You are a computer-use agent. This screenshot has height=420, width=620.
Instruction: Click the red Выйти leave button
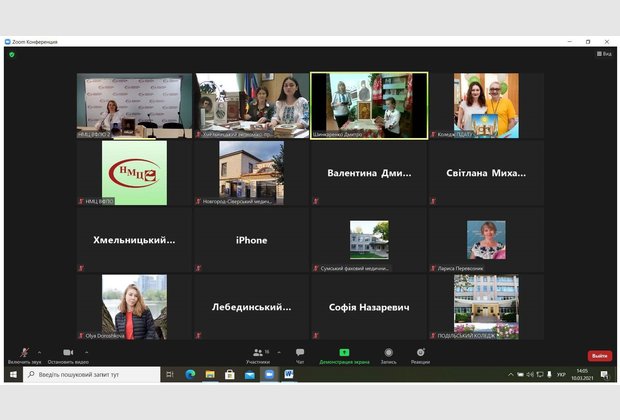[x=598, y=355]
